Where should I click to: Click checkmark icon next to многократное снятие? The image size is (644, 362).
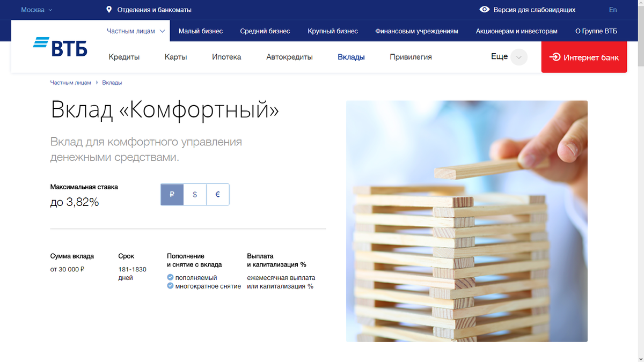pos(170,286)
